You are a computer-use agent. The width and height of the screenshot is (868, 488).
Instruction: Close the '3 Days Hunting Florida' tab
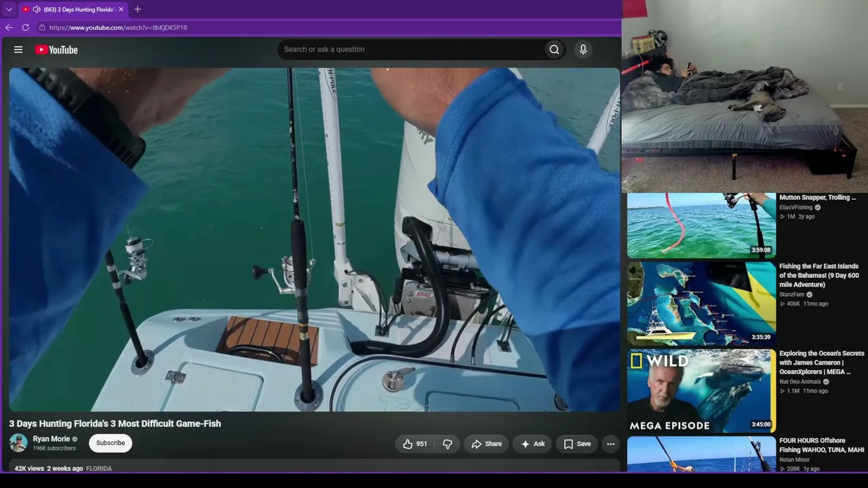(121, 9)
